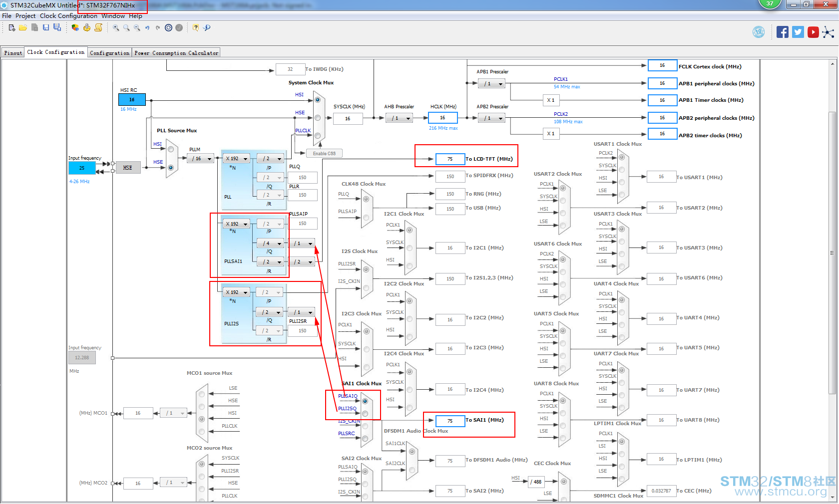Open the APB1 Prescaler dropdown
This screenshot has width=839, height=504.
pos(491,84)
